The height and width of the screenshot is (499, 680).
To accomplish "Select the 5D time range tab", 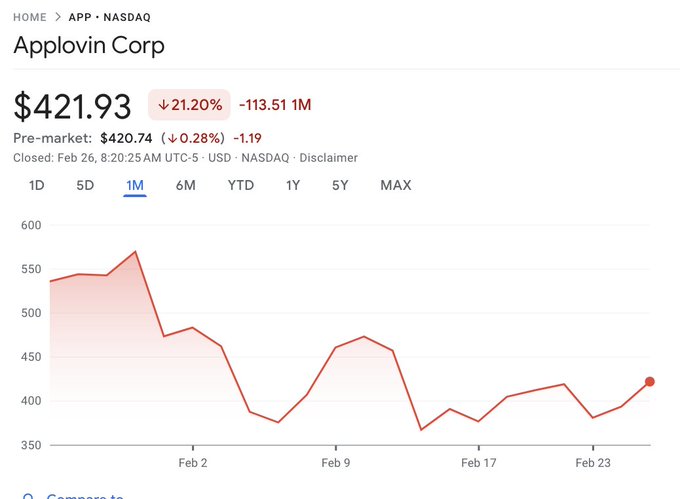I will (x=85, y=185).
